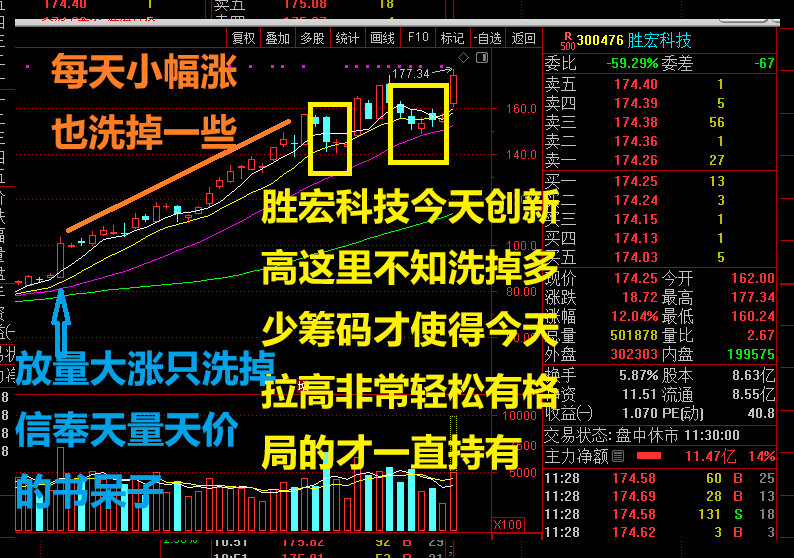Viewport: 794px width, 558px height.
Task: Click the 最高 value 177.34 in quote panel
Action: (752, 297)
